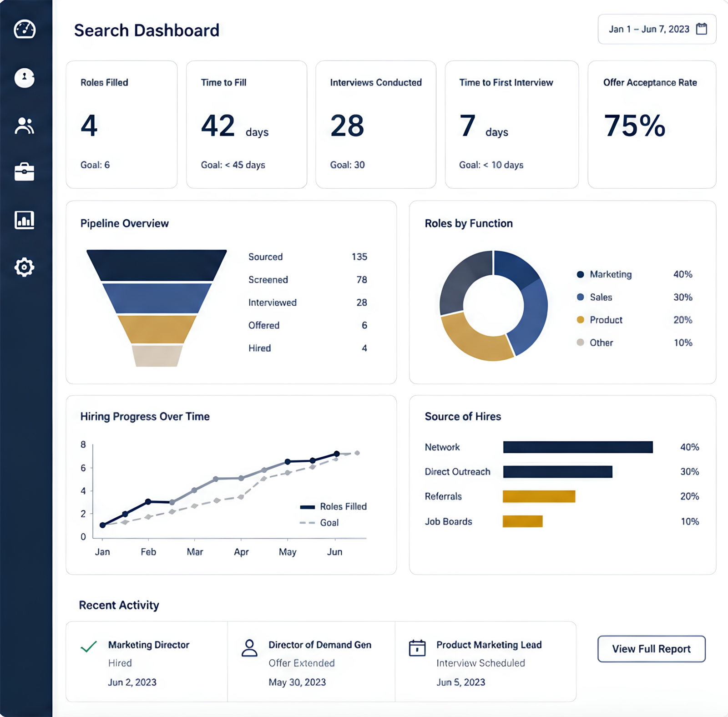Image resolution: width=728 pixels, height=717 pixels.
Task: Click the Offer Extended status text
Action: point(301,663)
